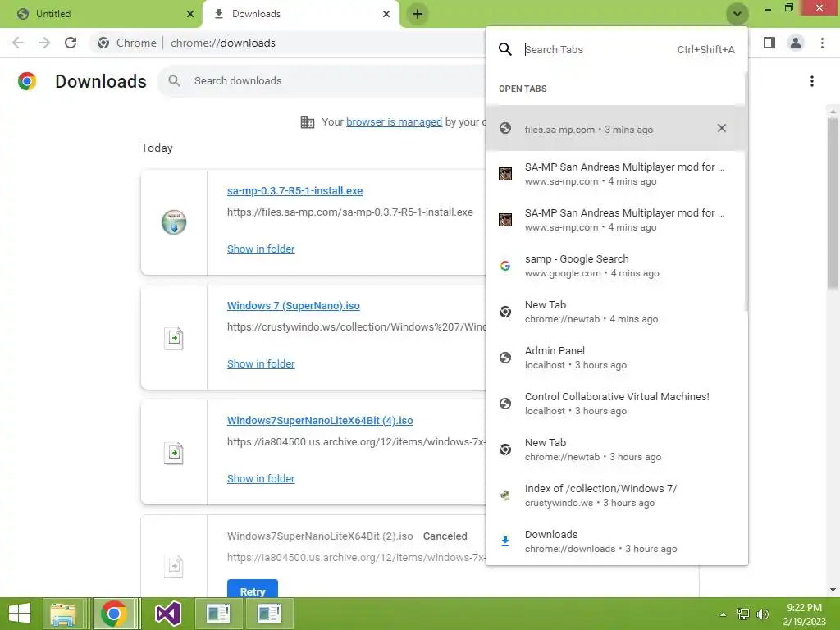Open Control Collaborative Virtual Machines tab
Screen dimensions: 840x630
[615, 404]
